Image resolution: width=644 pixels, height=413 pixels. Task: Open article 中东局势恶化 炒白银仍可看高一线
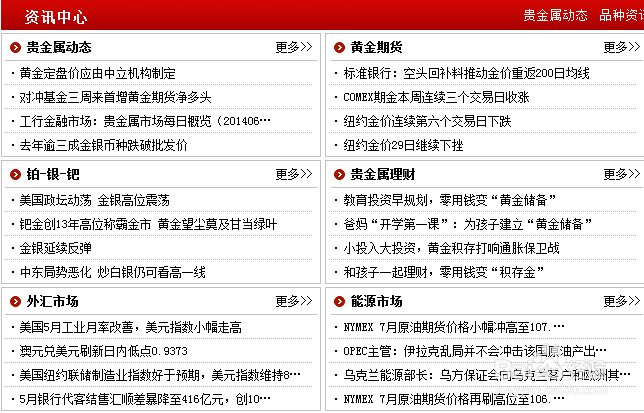(x=113, y=272)
